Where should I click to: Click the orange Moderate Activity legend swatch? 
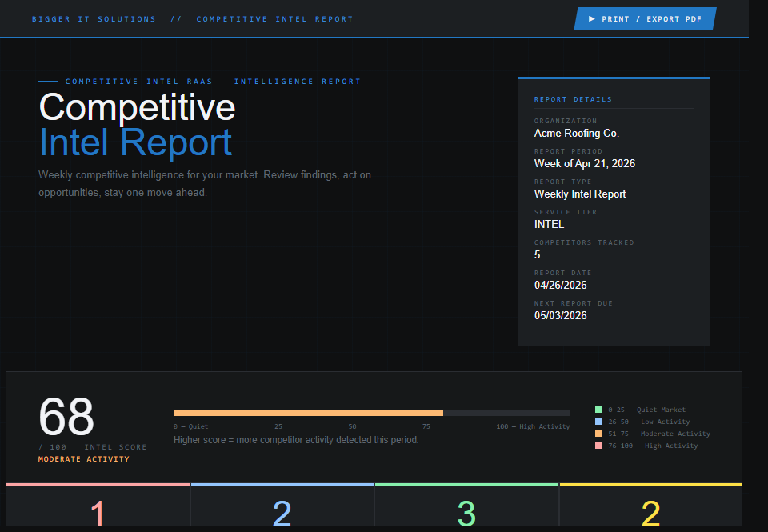598,434
